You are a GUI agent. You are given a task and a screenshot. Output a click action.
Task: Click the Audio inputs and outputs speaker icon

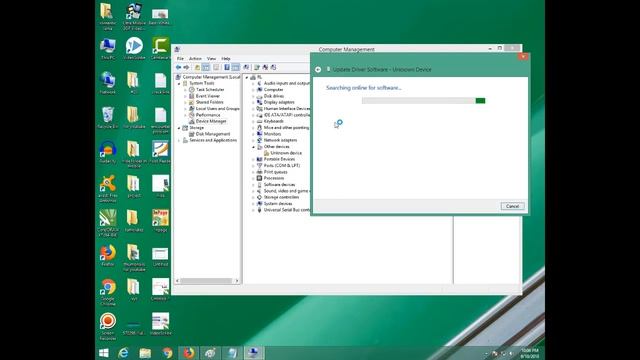(x=259, y=83)
